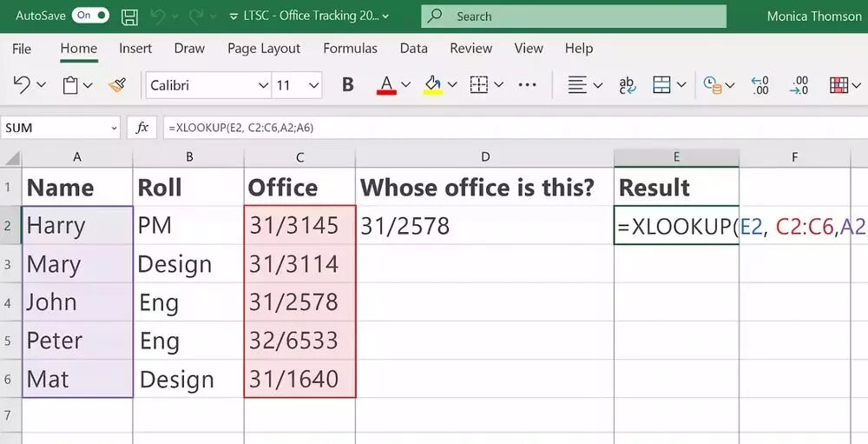Open the Formulas tab
The height and width of the screenshot is (444, 868).
click(x=350, y=49)
